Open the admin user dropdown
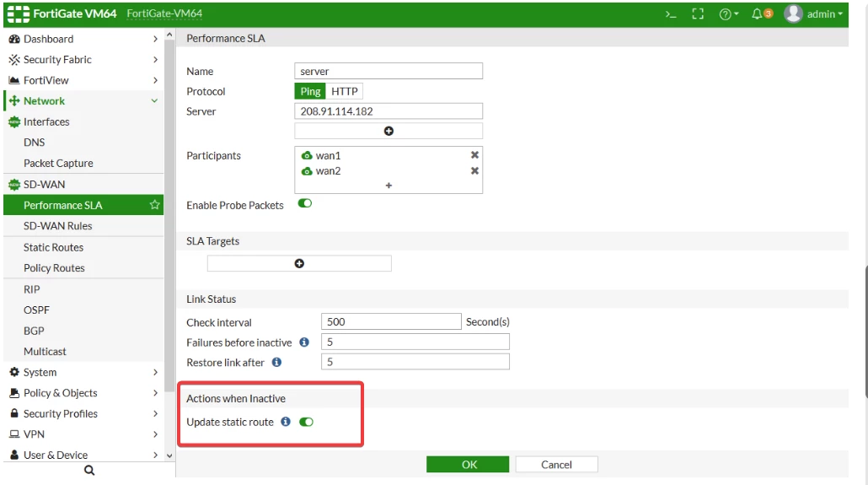868x485 pixels. 814,13
